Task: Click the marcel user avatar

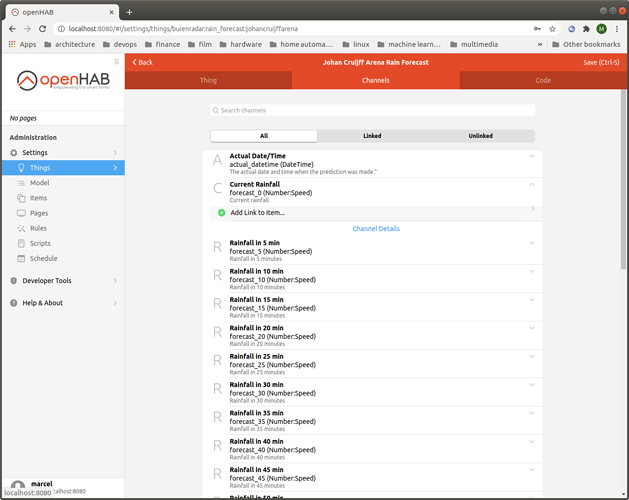Action: tap(18, 486)
